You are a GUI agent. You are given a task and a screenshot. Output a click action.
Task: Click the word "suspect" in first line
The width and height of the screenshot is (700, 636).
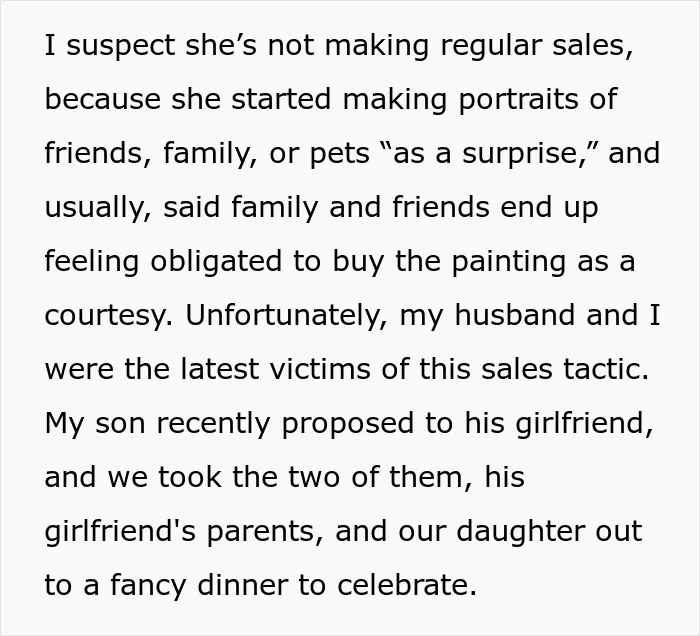pyautogui.click(x=121, y=46)
